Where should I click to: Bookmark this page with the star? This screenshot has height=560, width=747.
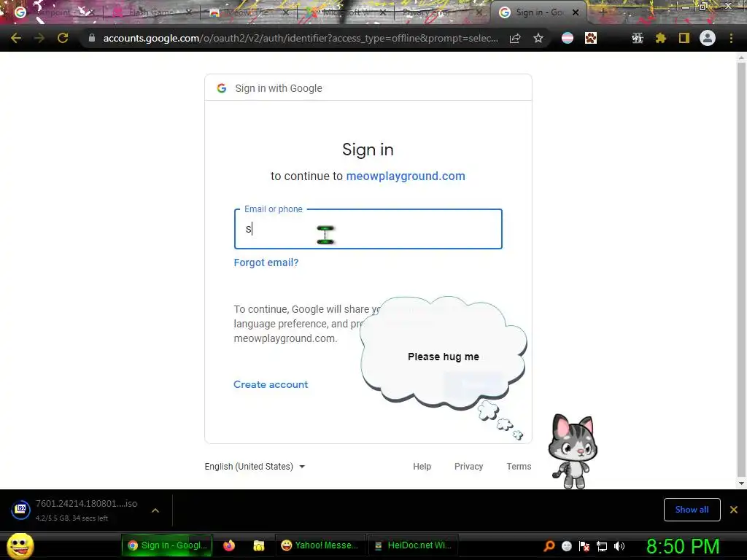coord(538,38)
